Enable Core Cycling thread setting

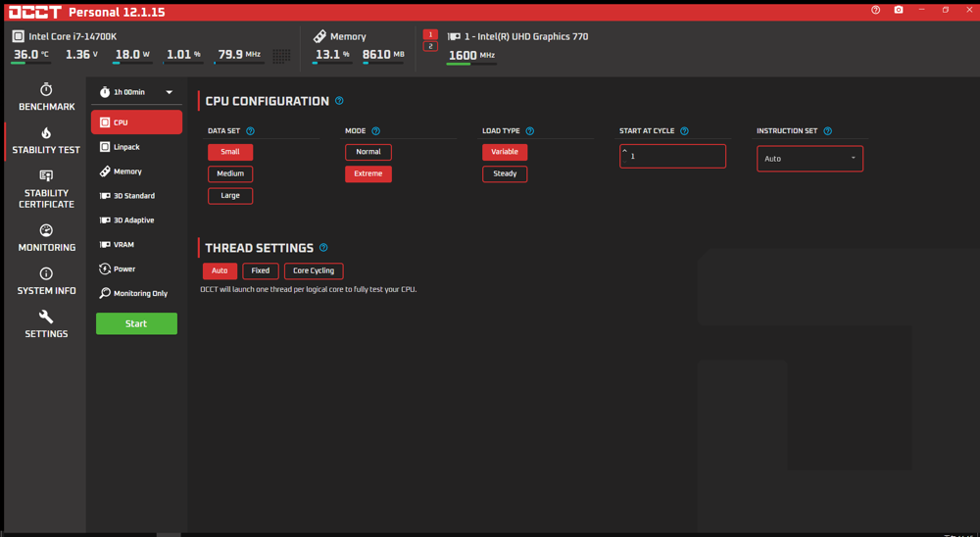click(x=314, y=270)
